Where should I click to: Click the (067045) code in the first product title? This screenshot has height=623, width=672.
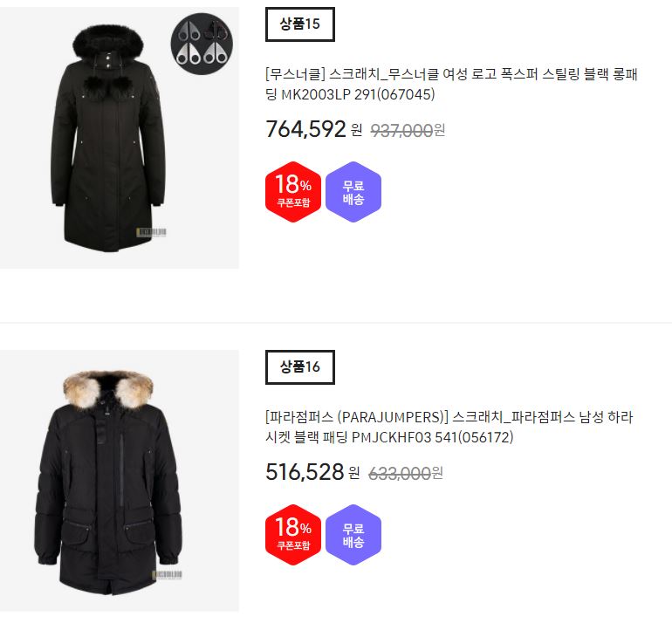[406, 95]
